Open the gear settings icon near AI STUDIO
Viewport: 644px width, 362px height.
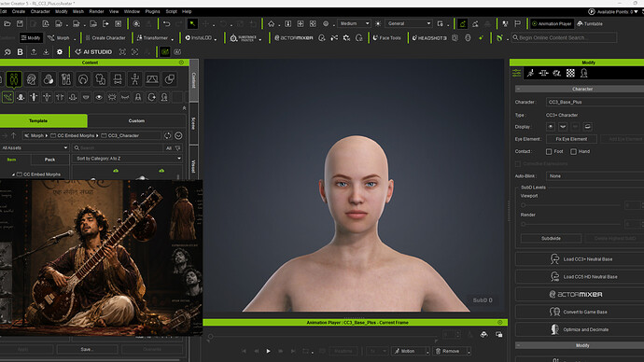click(x=60, y=52)
